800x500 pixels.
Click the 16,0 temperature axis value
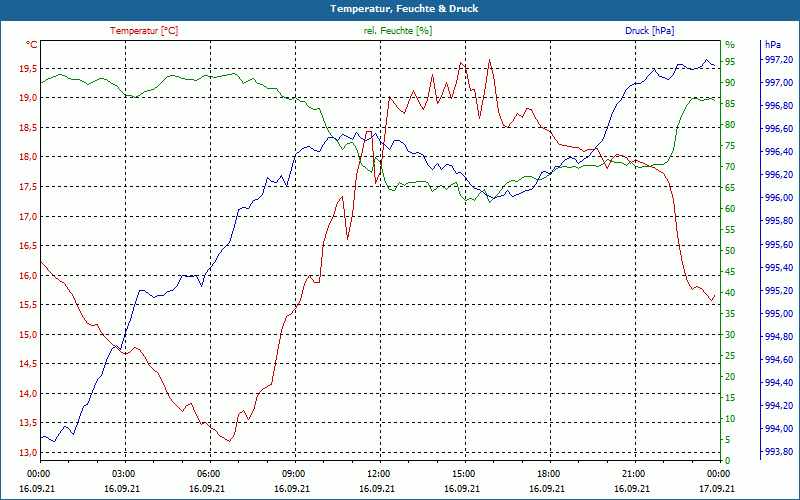tap(28, 276)
